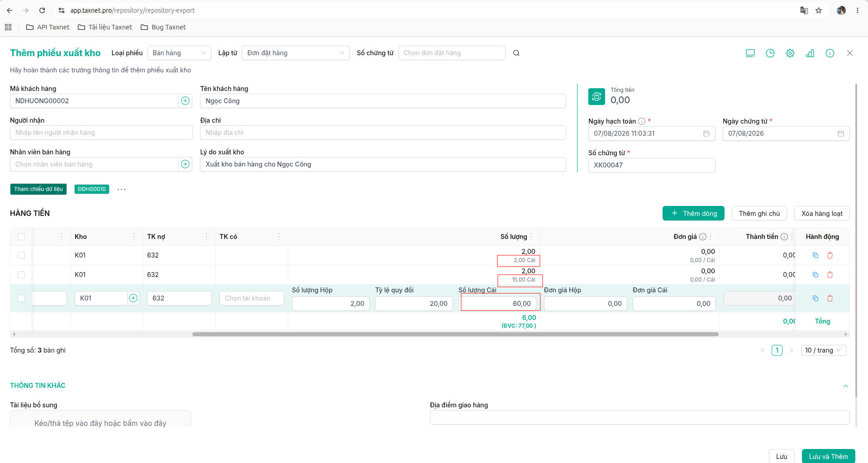Check the first K01 row checkbox
This screenshot has height=463, width=868.
[21, 255]
